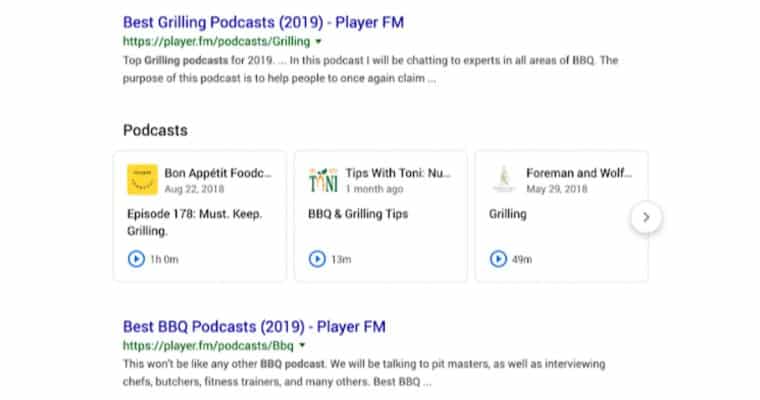
Task: Play Bon Appétit Episode 178 podcast
Action: pyautogui.click(x=136, y=259)
